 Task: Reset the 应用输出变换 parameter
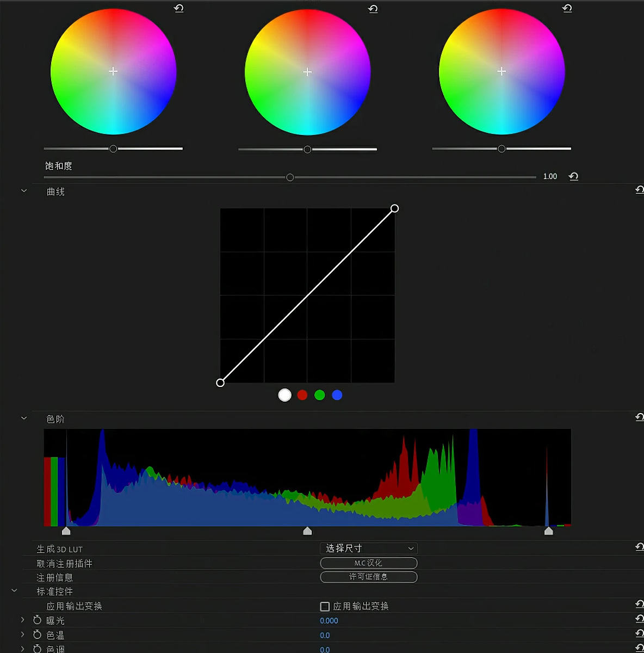[x=640, y=604]
